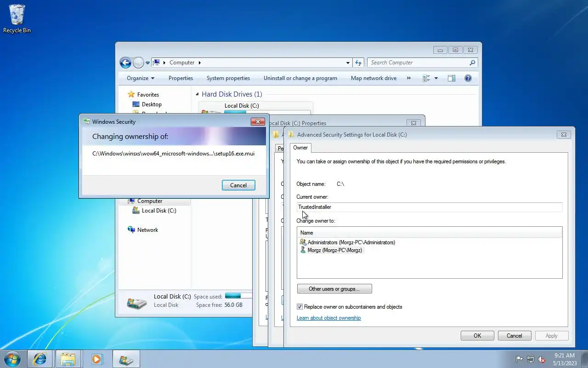Show more toolbar commands via double chevron
The height and width of the screenshot is (368, 588).
click(409, 78)
